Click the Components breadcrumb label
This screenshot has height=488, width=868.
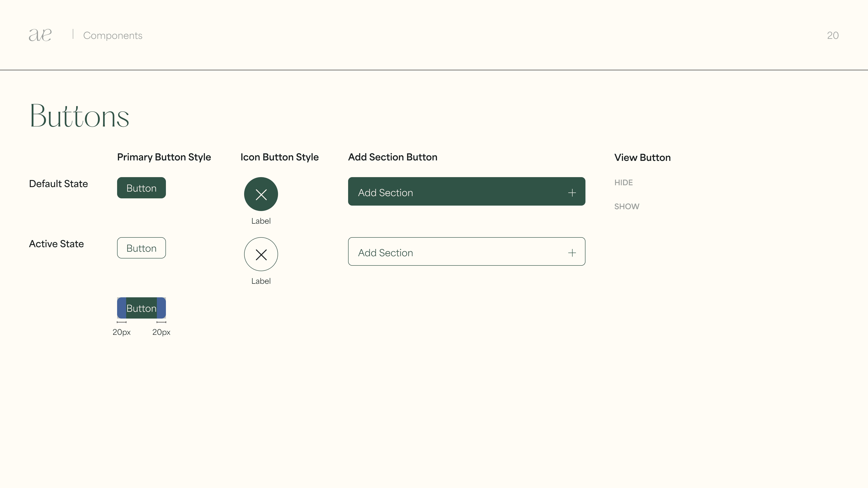coord(113,35)
